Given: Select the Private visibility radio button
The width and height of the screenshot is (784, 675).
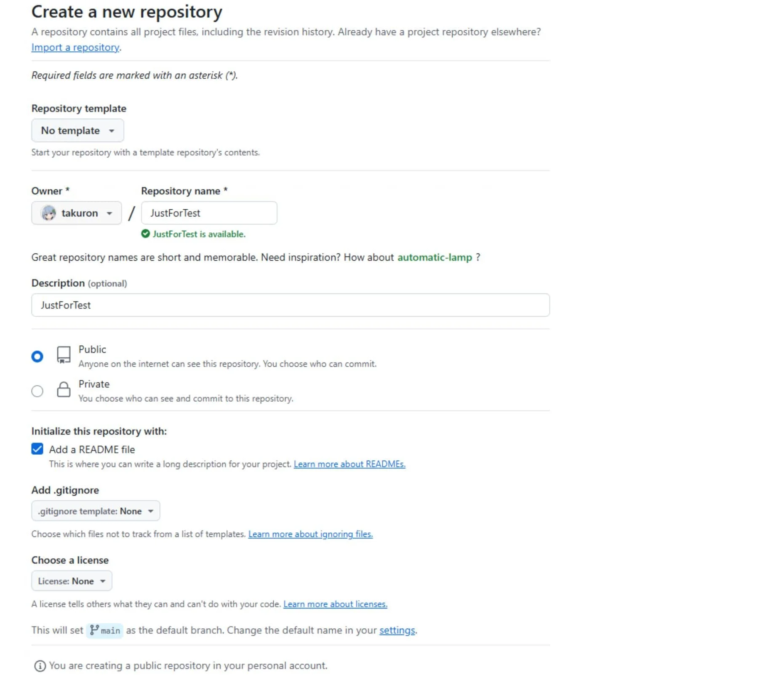Looking at the screenshot, I should pyautogui.click(x=37, y=391).
